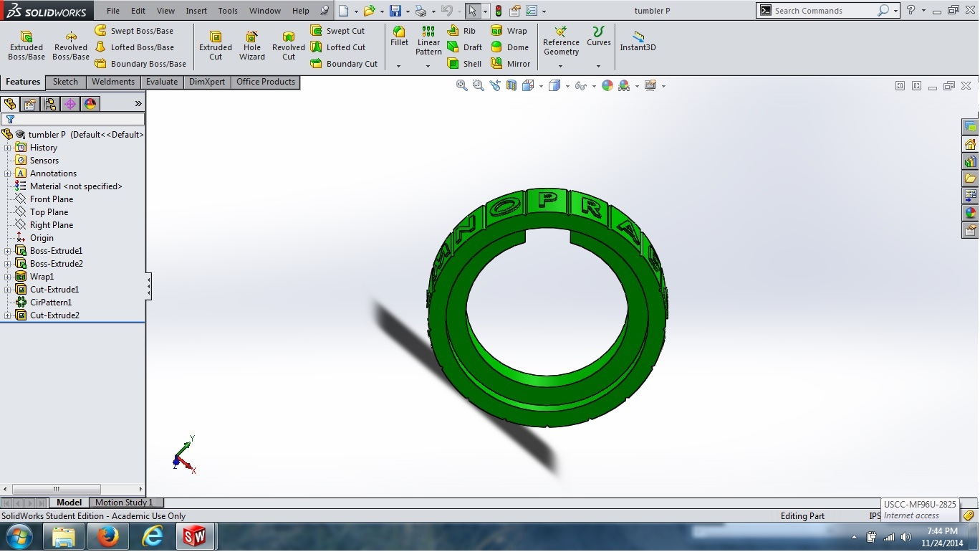Switch to the Weldments tab
Image resolution: width=980 pixels, height=552 pixels.
pyautogui.click(x=112, y=82)
